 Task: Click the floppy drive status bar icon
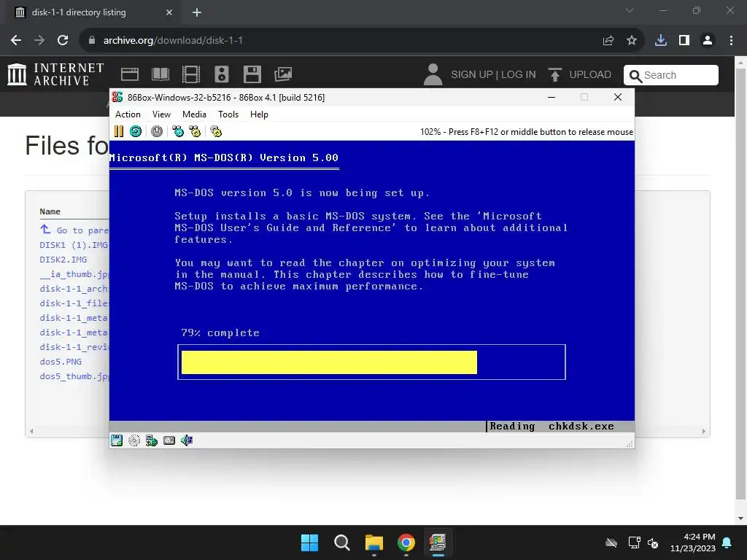tap(117, 440)
